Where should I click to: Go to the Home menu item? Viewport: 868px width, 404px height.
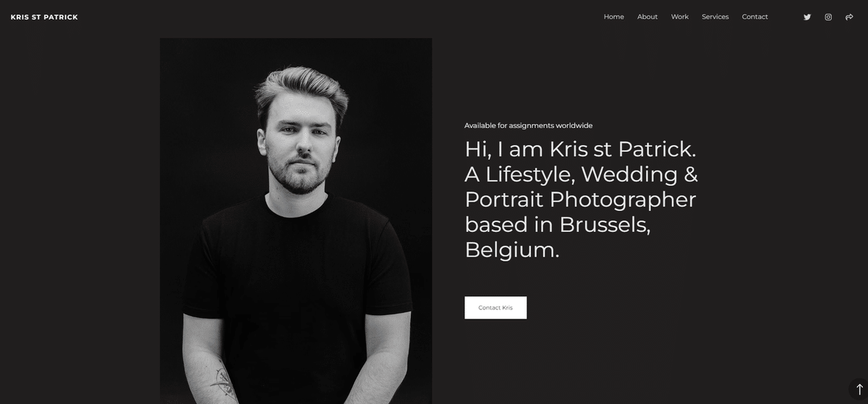point(613,17)
